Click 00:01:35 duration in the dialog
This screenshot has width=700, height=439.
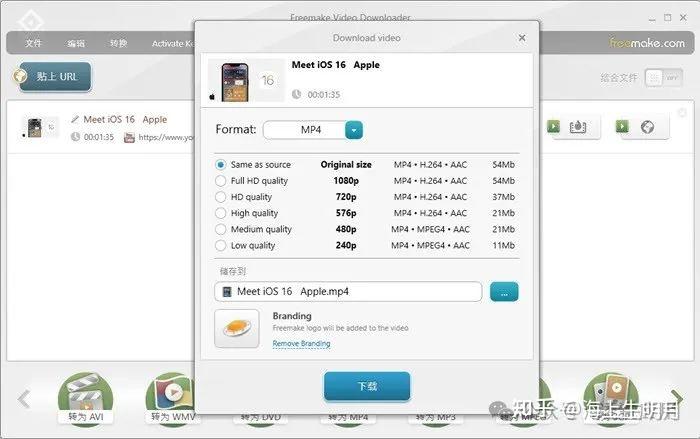click(324, 95)
